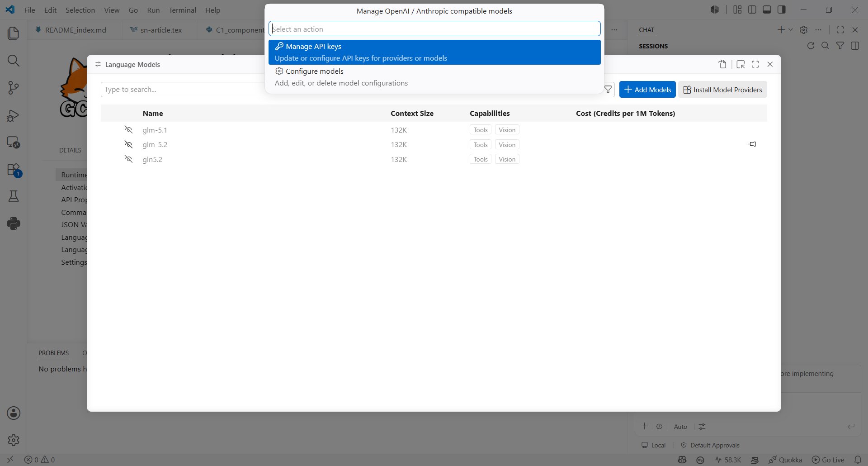Viewport: 868px width, 466px height.
Task: Open Default Approvals dropdown
Action: coord(710,445)
